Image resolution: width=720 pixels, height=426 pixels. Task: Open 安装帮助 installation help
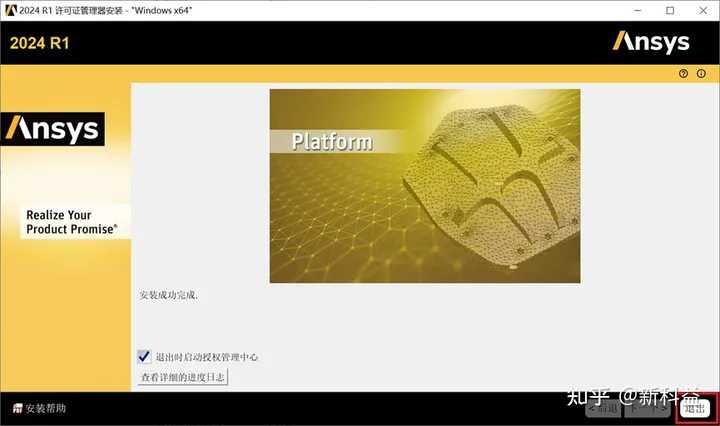click(39, 408)
